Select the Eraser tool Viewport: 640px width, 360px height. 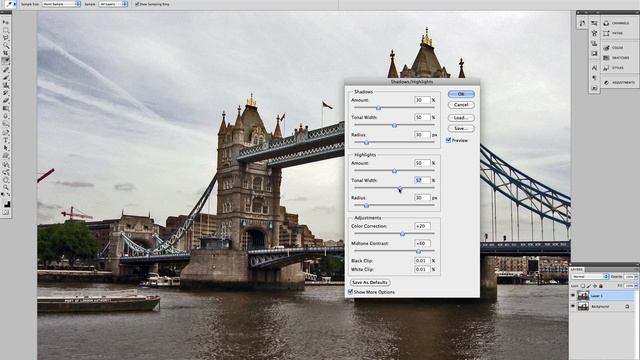point(6,100)
